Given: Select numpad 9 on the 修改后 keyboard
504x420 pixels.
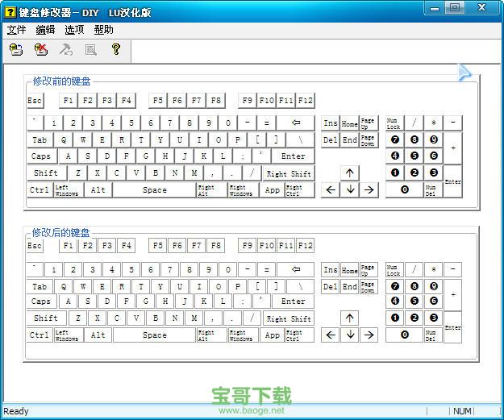Looking at the screenshot, I should (433, 286).
